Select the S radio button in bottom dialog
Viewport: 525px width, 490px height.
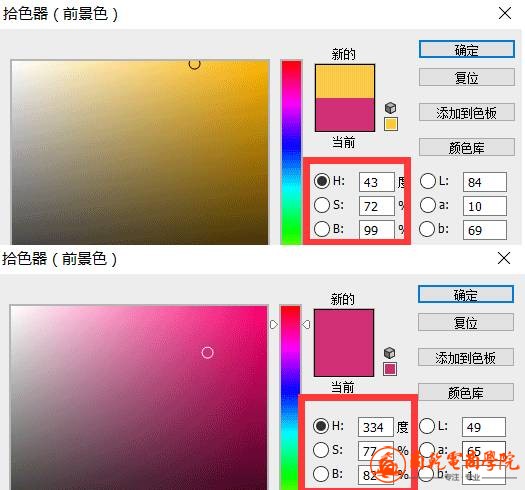(321, 449)
